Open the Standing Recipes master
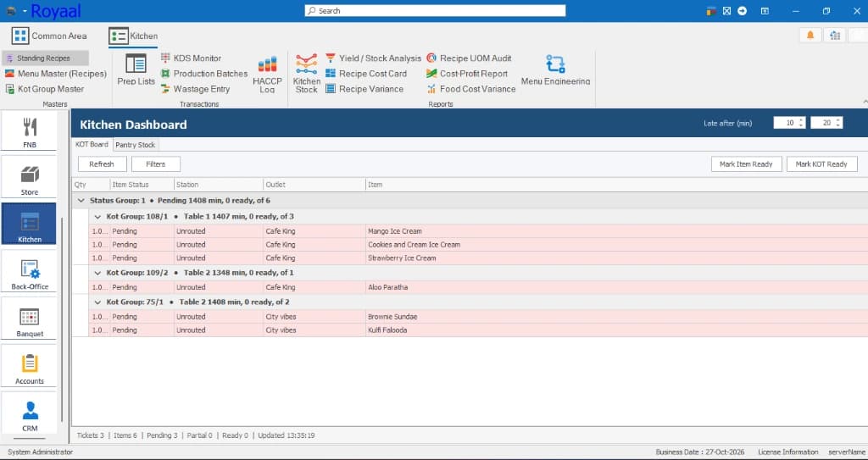 [45, 58]
